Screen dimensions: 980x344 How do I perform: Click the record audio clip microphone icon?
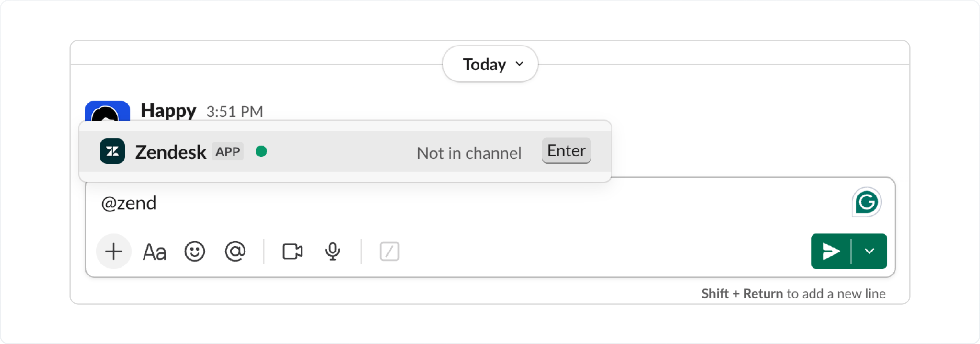332,251
